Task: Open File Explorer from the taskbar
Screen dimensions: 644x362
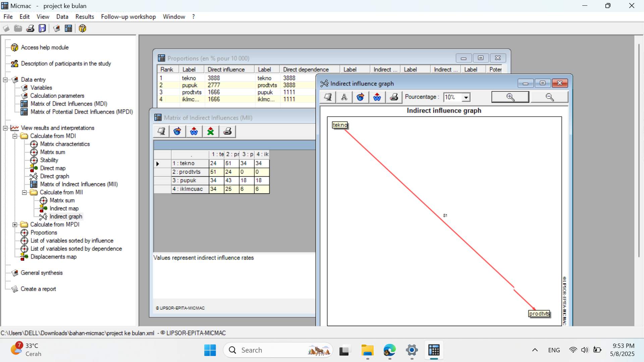Action: (x=367, y=350)
